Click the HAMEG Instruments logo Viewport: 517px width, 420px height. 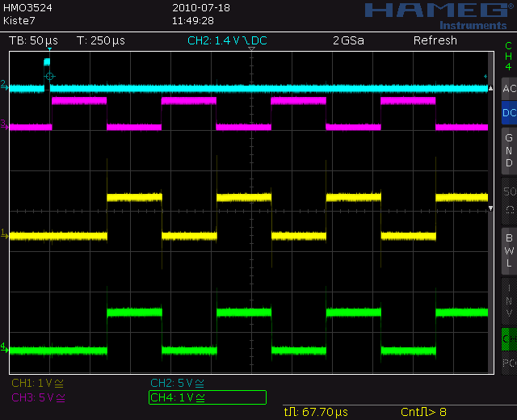tap(440, 16)
